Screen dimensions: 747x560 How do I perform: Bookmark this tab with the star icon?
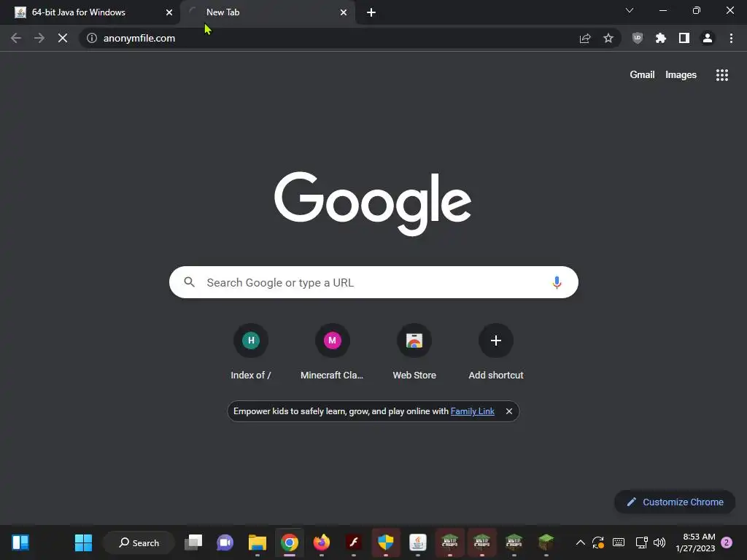tap(608, 38)
